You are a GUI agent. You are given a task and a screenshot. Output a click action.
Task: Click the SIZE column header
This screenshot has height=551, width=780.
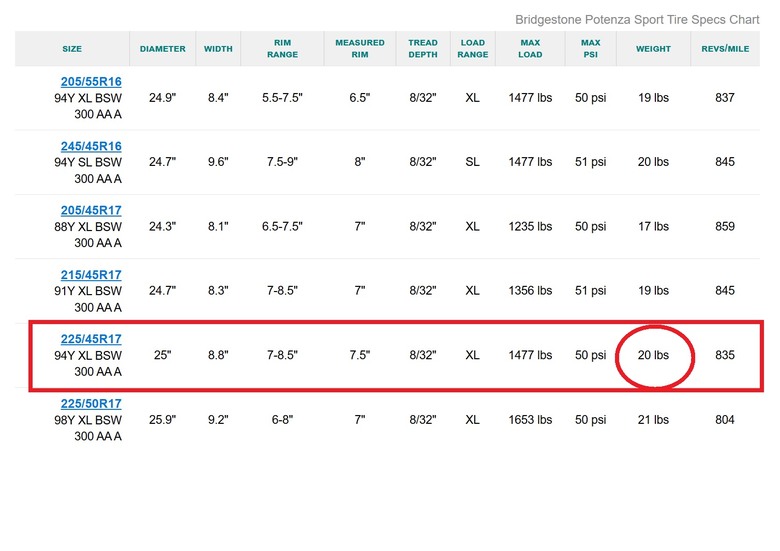coord(72,49)
